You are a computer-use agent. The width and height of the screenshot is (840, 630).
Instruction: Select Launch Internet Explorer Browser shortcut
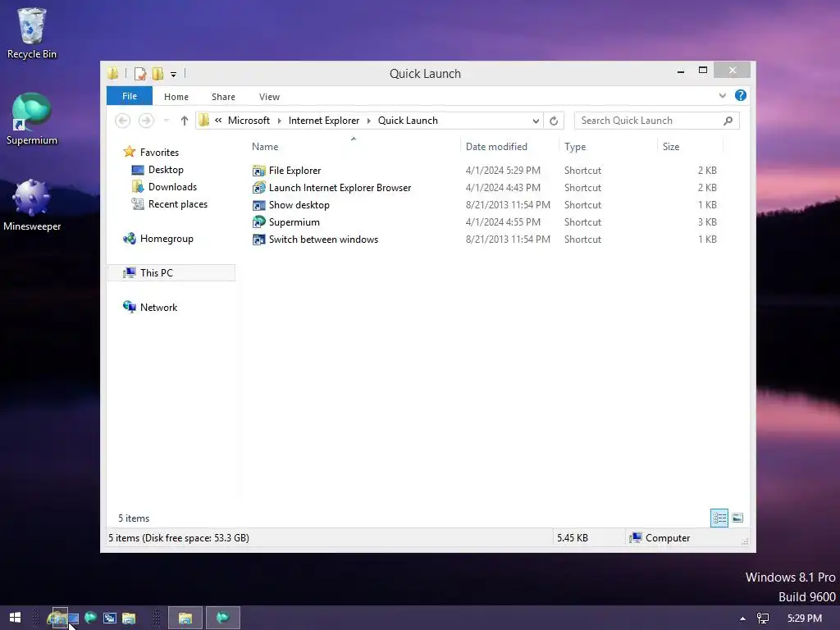point(331,188)
